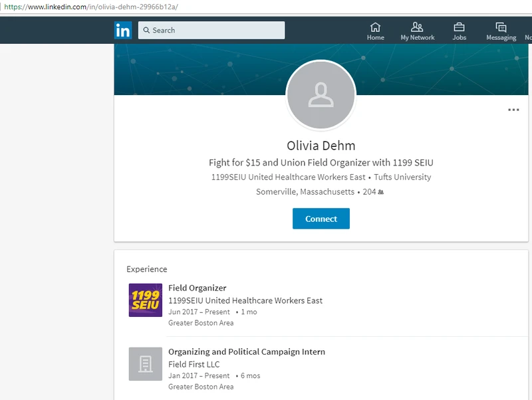Focus the LinkedIn Search field
This screenshot has height=400, width=532.
(x=211, y=30)
